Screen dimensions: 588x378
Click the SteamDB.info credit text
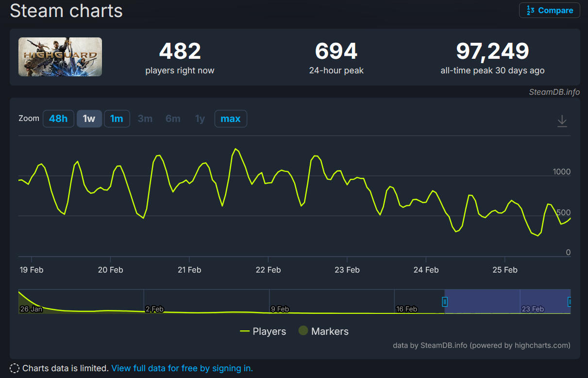click(x=554, y=92)
